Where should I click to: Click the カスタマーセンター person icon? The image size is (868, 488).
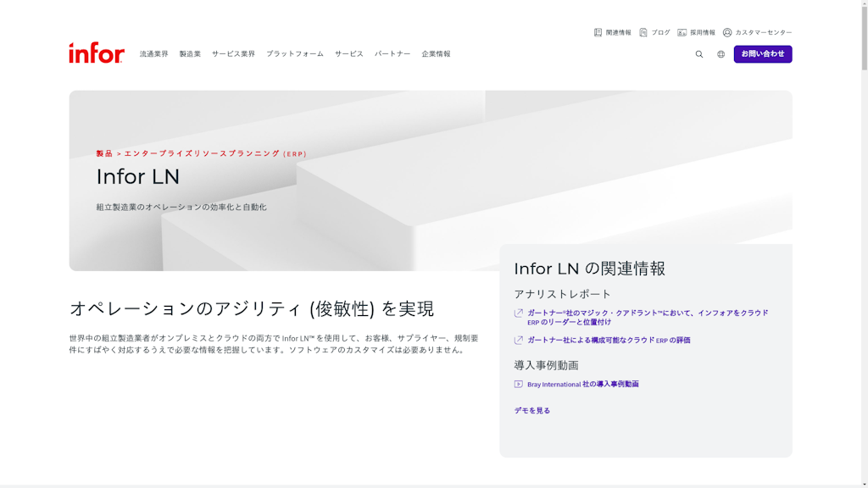(726, 31)
